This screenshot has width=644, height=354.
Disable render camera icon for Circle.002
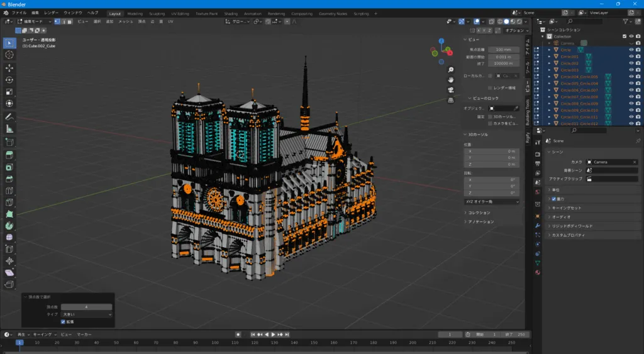[x=638, y=64]
